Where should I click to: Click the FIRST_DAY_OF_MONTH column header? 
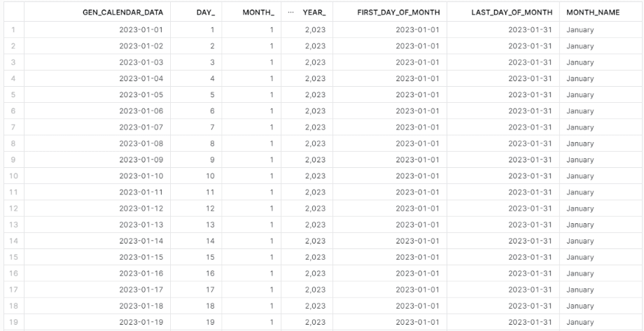[398, 13]
